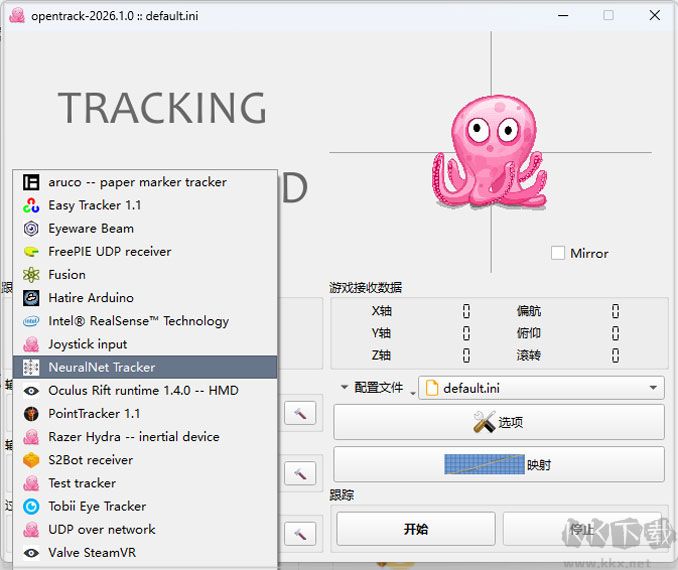Viewport: 678px width, 570px height.
Task: Click the Y轴 label
Action: click(x=381, y=333)
